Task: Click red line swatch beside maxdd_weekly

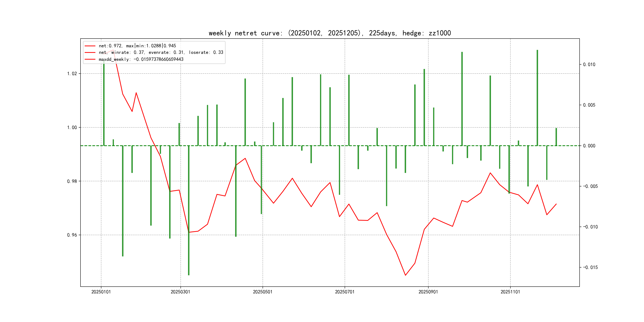Action: click(x=90, y=59)
